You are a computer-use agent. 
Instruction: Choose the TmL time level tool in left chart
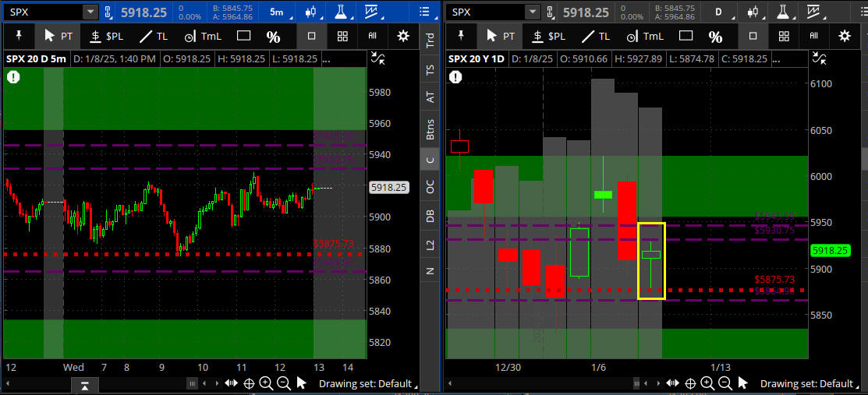pyautogui.click(x=201, y=36)
